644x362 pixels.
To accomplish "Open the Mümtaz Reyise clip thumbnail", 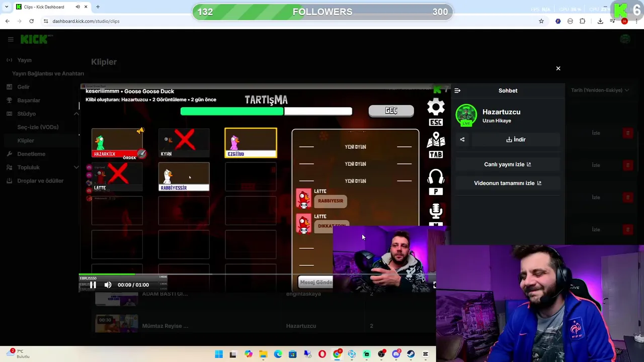I will (117, 323).
